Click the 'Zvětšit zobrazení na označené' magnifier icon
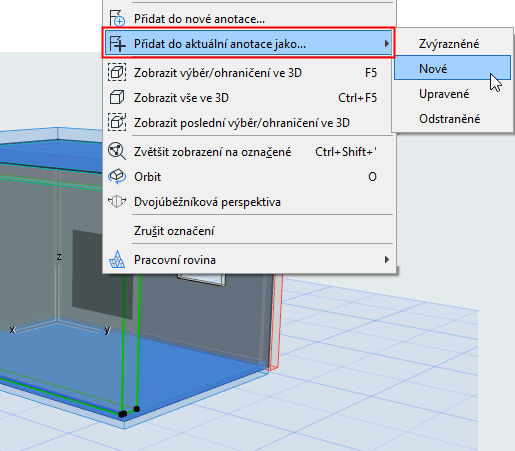The width and height of the screenshot is (515, 451). click(117, 151)
